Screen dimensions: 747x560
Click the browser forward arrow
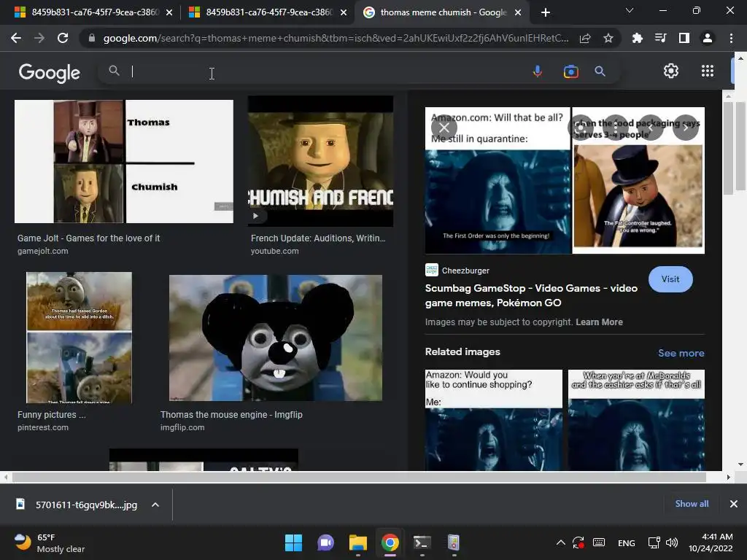pyautogui.click(x=39, y=38)
